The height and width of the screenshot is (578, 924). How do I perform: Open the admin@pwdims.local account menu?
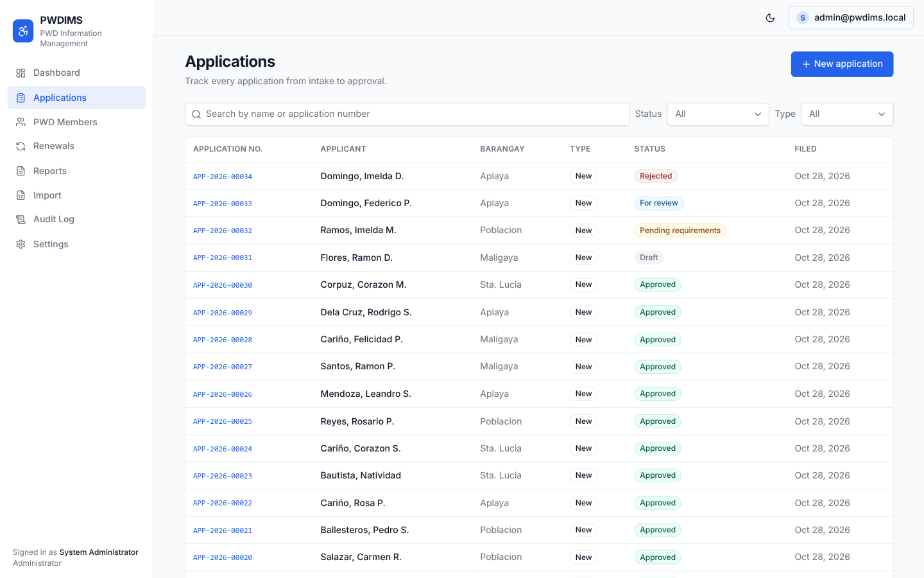(851, 18)
